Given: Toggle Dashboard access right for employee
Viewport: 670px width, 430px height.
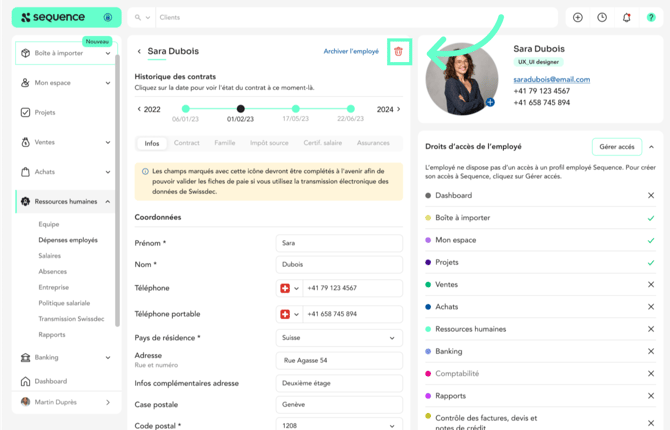Looking at the screenshot, I should click(651, 196).
